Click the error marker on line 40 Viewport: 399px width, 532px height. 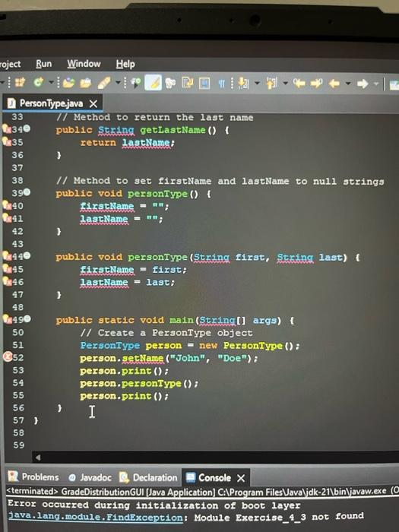7,205
